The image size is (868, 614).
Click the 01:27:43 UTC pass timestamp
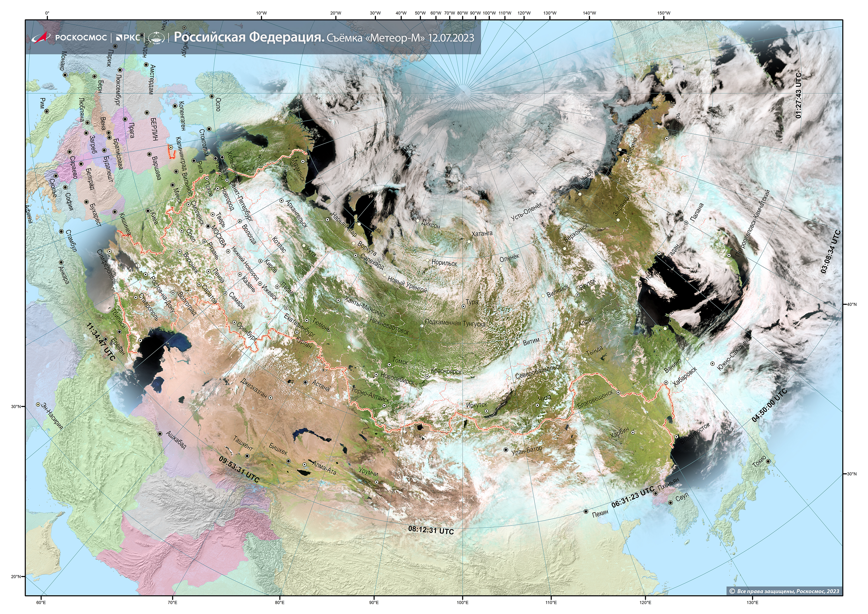[798, 95]
